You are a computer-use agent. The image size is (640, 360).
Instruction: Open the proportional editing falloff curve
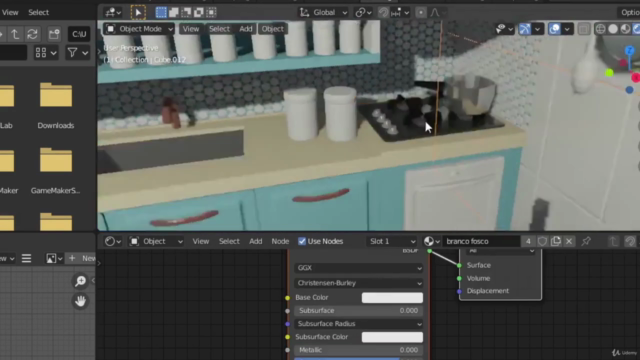[x=436, y=13]
